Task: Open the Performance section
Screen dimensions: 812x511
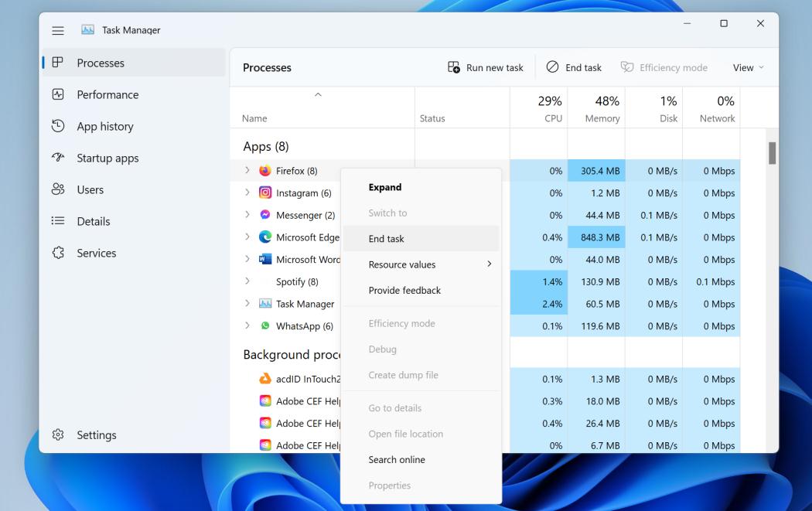Action: click(x=106, y=94)
